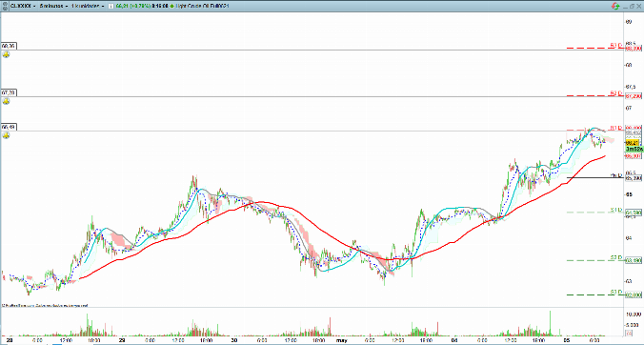
Task: Open the 5 minutes timeframe dropdown
Action: (x=53, y=6)
